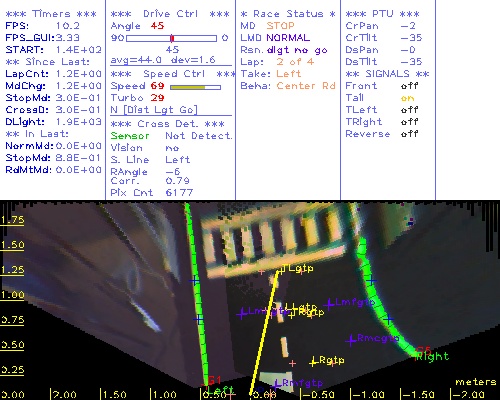The image size is (500, 400).
Task: Click the Rmfgtp purple marker at bottom
Action: tap(276, 384)
